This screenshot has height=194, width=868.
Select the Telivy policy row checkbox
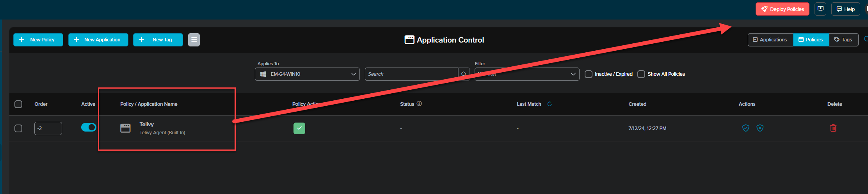click(18, 128)
